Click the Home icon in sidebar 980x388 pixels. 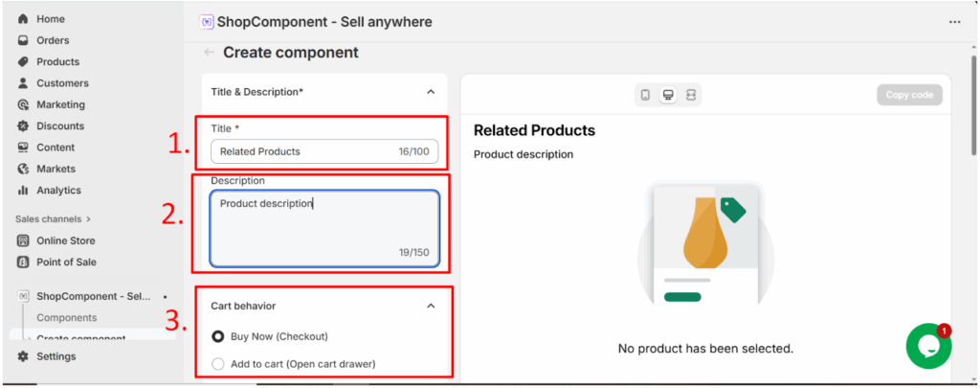23,19
